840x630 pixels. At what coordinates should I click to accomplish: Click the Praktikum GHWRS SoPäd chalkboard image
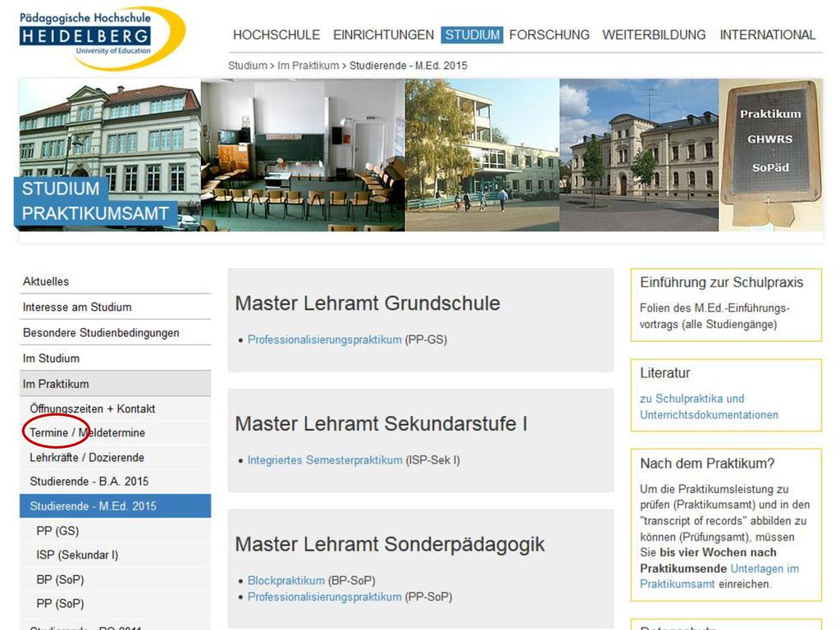pyautogui.click(x=770, y=155)
